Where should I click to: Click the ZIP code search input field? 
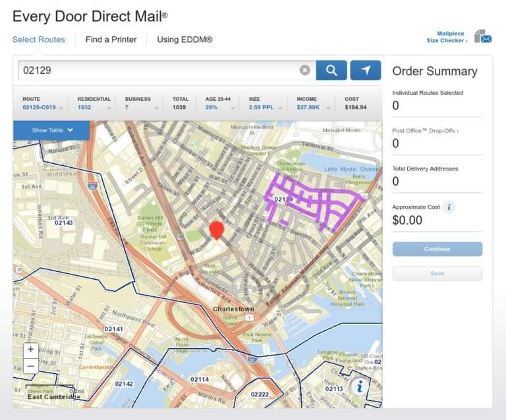[158, 70]
